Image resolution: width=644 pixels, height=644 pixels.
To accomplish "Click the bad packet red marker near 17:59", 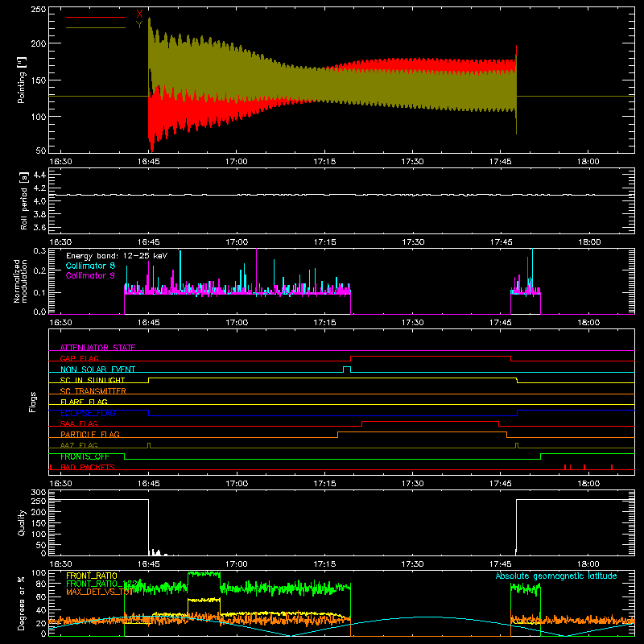I will tap(584, 467).
